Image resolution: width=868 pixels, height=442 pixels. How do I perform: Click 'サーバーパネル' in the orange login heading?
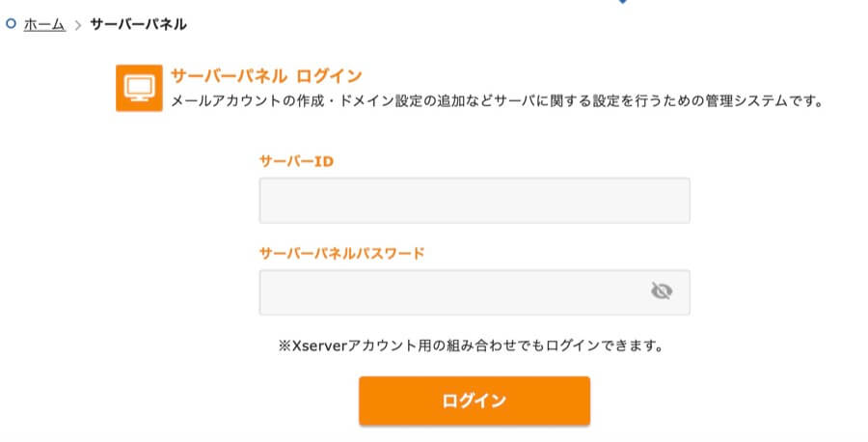point(228,75)
